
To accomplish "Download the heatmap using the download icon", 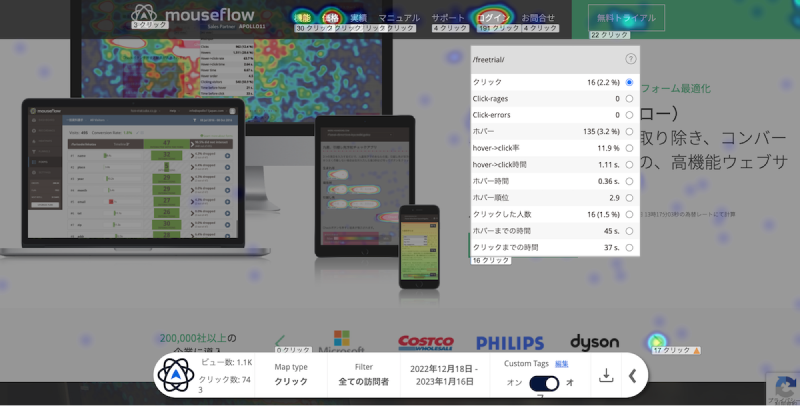I will point(606,375).
